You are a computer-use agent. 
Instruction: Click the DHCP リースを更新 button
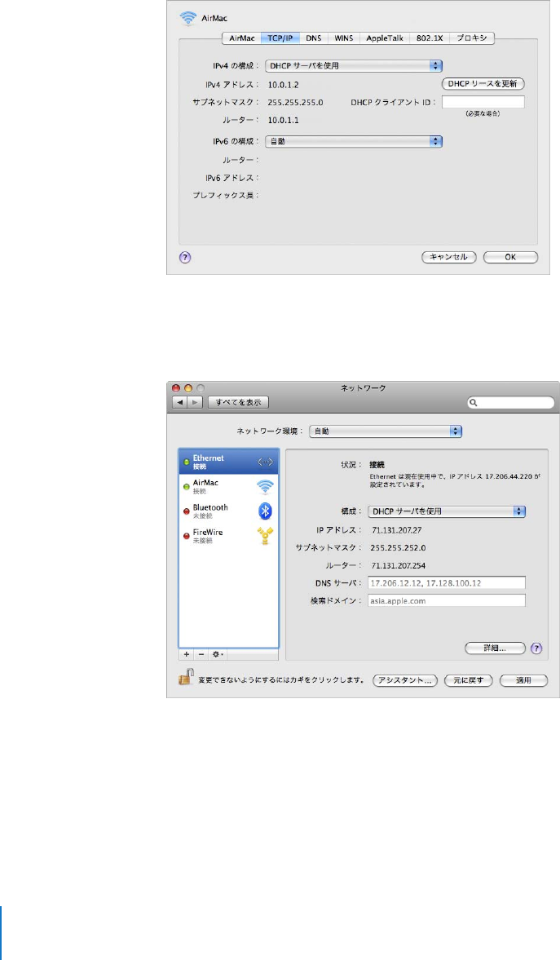tap(483, 84)
